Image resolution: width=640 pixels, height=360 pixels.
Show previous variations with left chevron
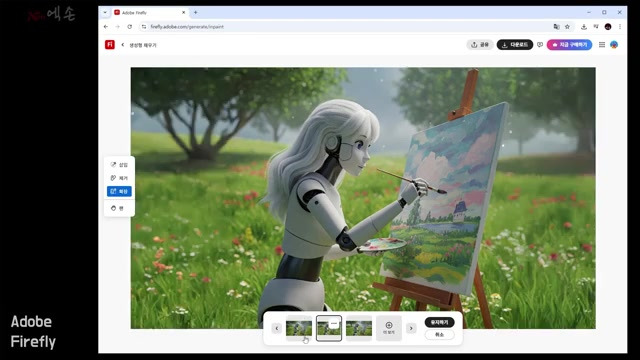277,328
